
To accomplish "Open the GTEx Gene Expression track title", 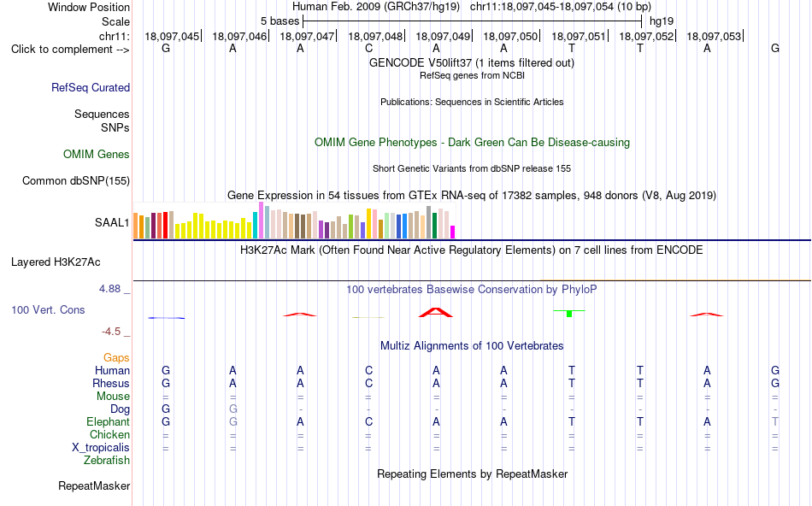I will point(472,195).
